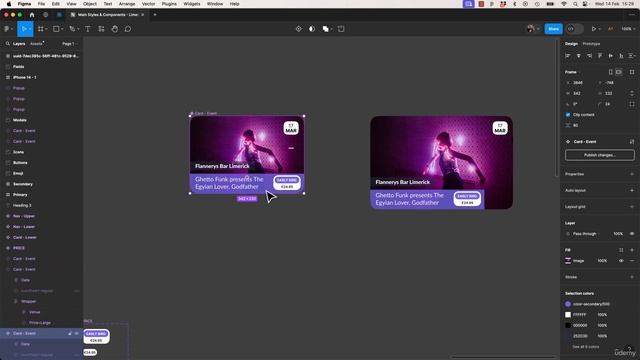640x360 pixels.
Task: Select the Pen tool
Action: tap(72, 29)
